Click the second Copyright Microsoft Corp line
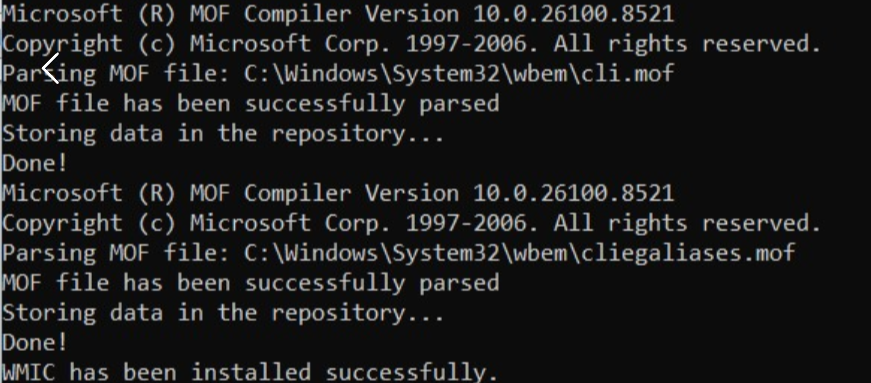This screenshot has width=871, height=383. (x=411, y=223)
